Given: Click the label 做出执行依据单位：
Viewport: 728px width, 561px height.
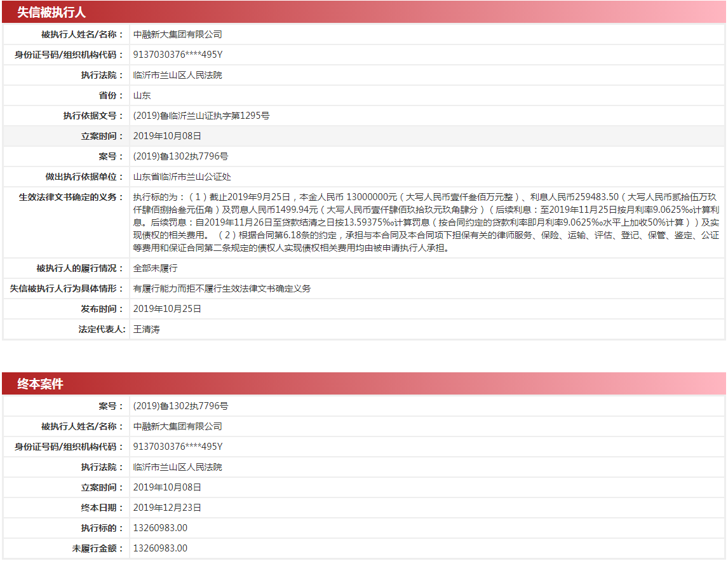Looking at the screenshot, I should pyautogui.click(x=85, y=177).
